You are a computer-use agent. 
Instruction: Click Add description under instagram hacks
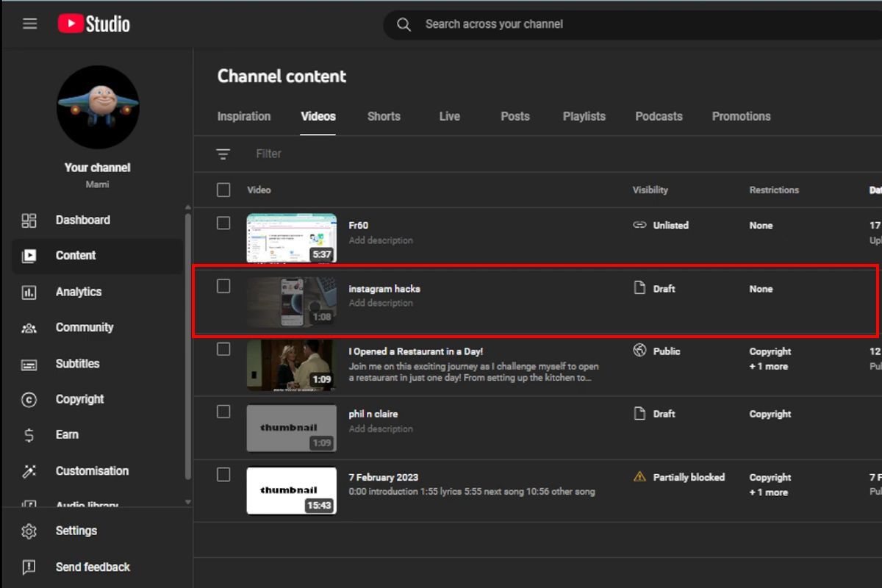pos(381,303)
